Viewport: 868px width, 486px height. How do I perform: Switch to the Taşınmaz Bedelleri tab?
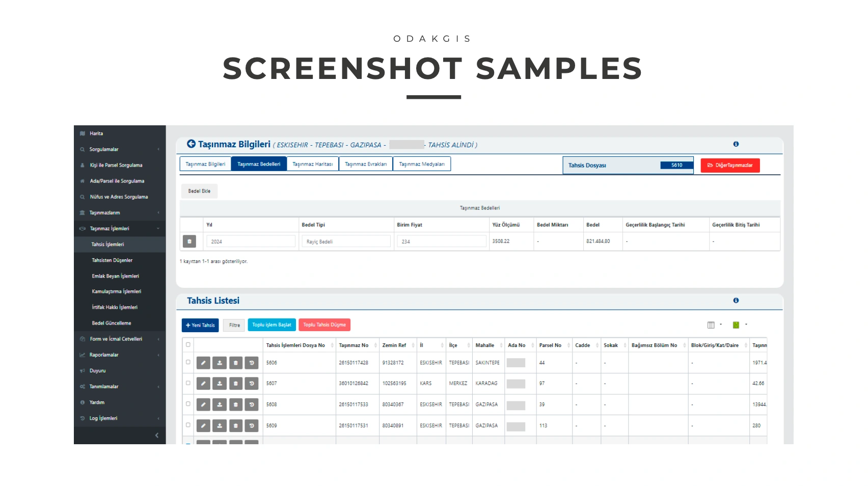coord(259,164)
